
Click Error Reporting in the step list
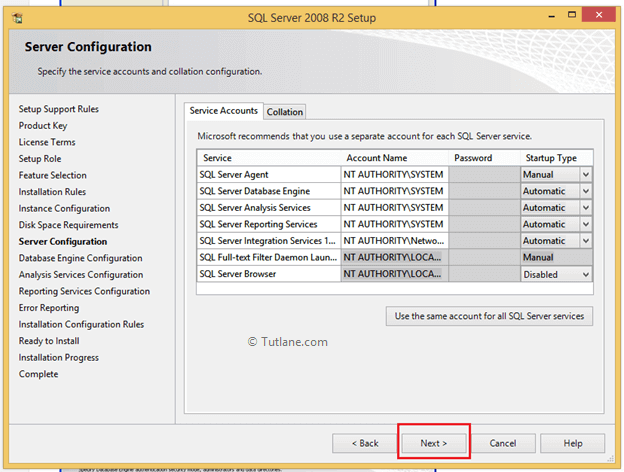pyautogui.click(x=49, y=308)
